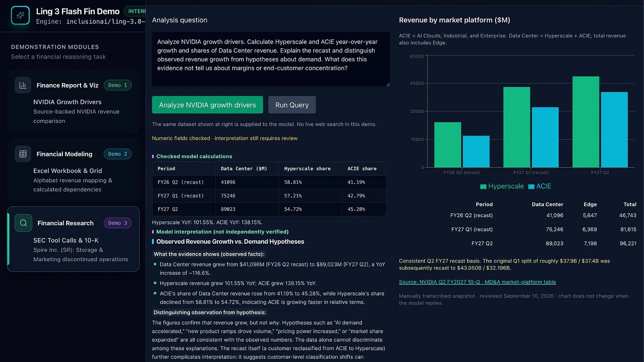Viewport: 644px width, 362px height.
Task: Click the green Hyperscale legend swatch
Action: coord(483,187)
